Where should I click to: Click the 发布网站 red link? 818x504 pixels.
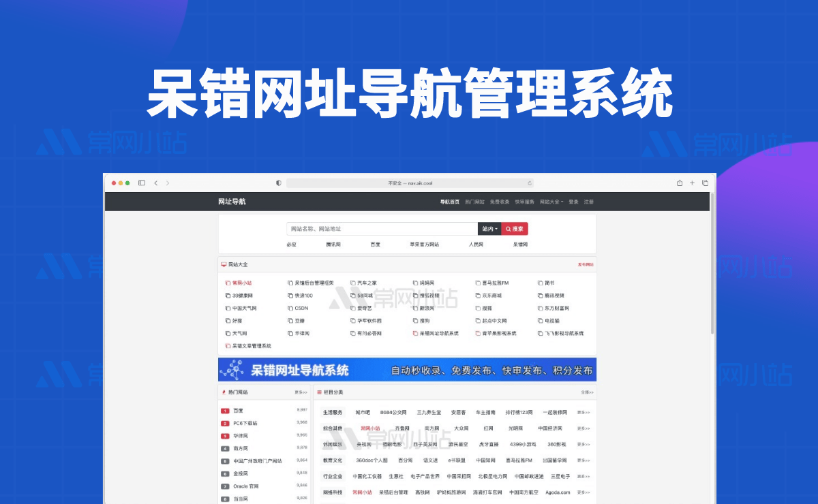click(586, 264)
